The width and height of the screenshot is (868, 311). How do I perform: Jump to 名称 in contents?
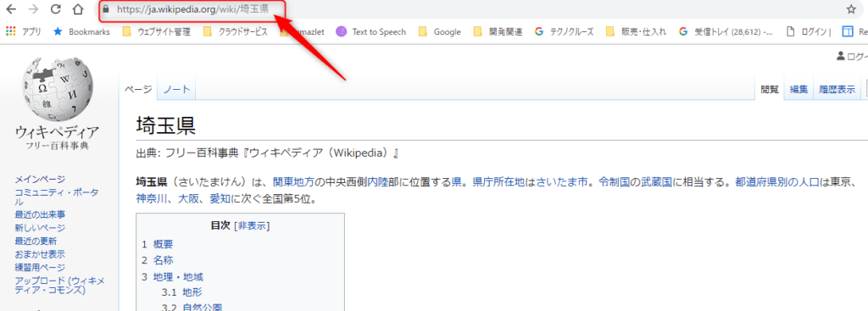(164, 260)
